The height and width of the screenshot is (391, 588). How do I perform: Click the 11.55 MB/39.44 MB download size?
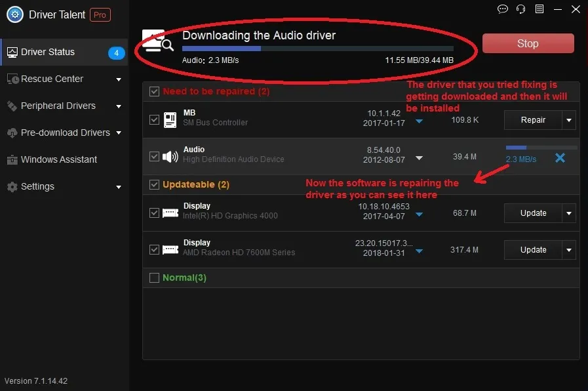coord(420,60)
